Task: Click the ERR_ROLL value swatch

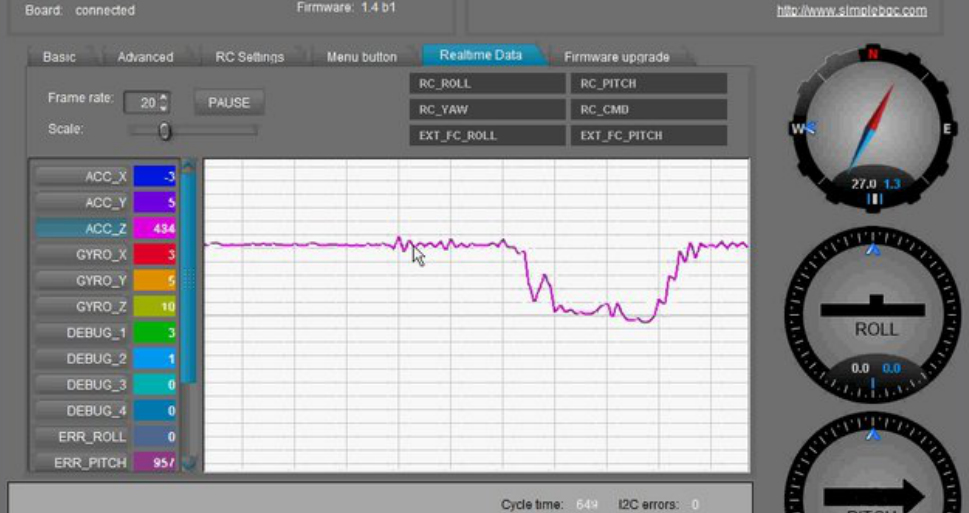Action: click(x=155, y=436)
